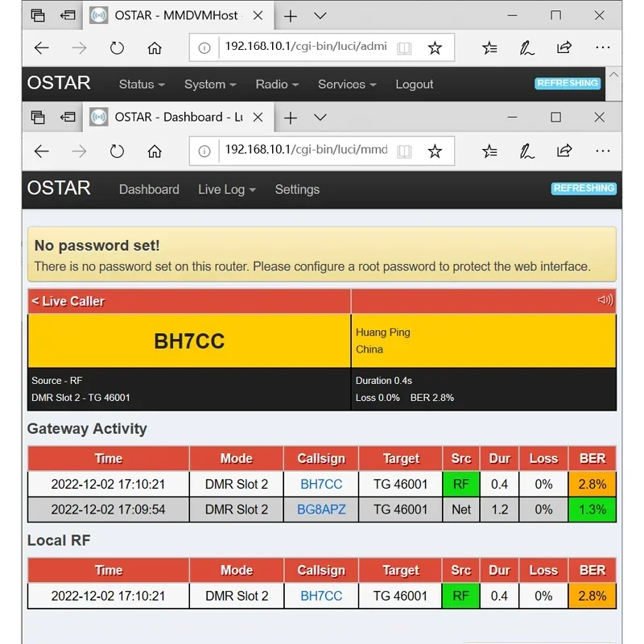
Task: Click the Add notes pen in Dashboard window
Action: [x=526, y=151]
